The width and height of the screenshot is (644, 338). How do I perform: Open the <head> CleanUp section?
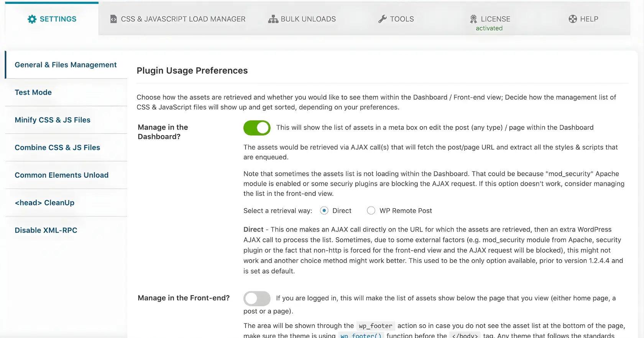[44, 203]
